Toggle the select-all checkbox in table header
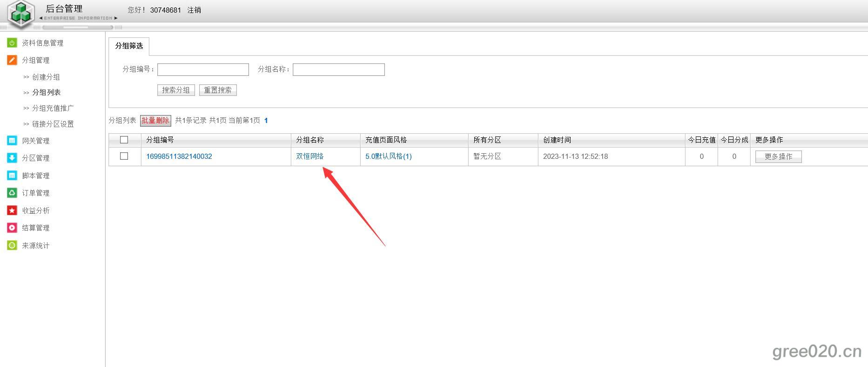 click(124, 140)
